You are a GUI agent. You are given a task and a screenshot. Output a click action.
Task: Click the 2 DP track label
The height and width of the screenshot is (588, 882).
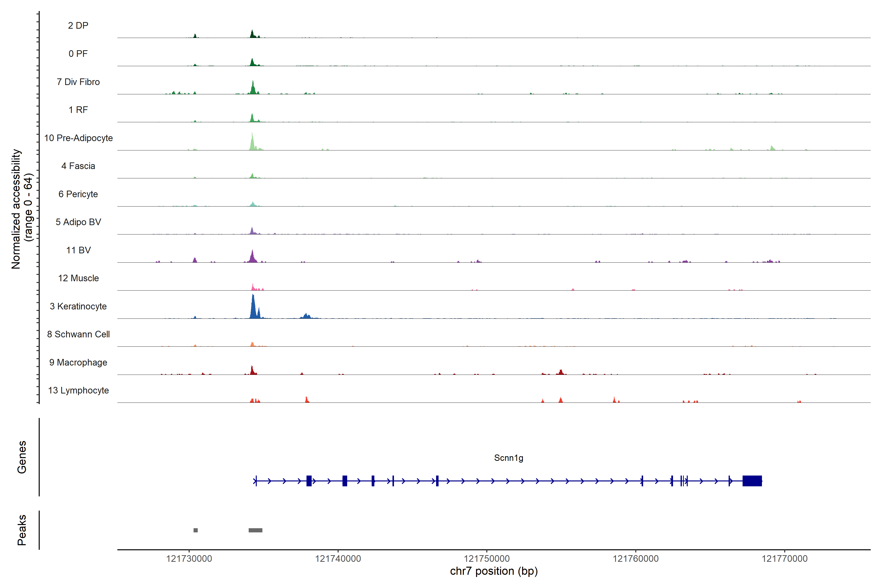78,25
